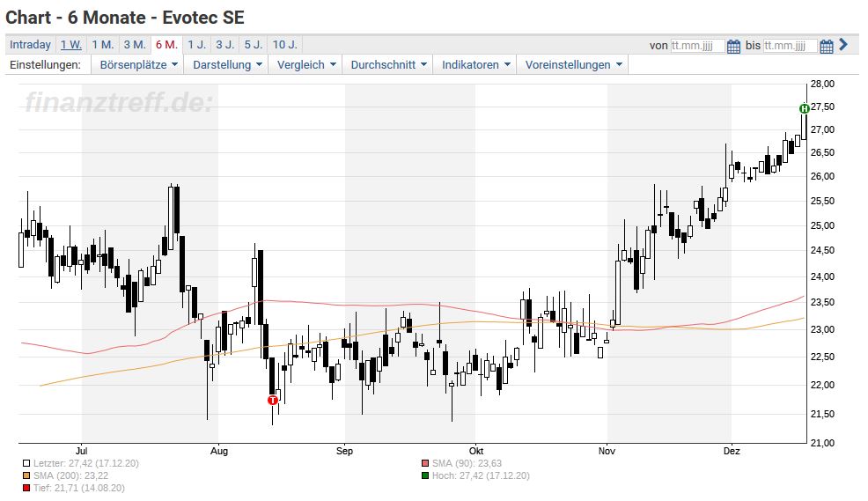
Task: Click the 'Okt' x-axis label
Action: pos(475,451)
